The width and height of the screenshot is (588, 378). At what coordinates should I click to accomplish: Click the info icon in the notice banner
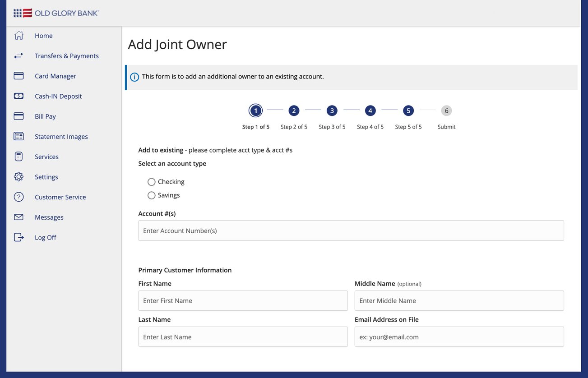(134, 77)
